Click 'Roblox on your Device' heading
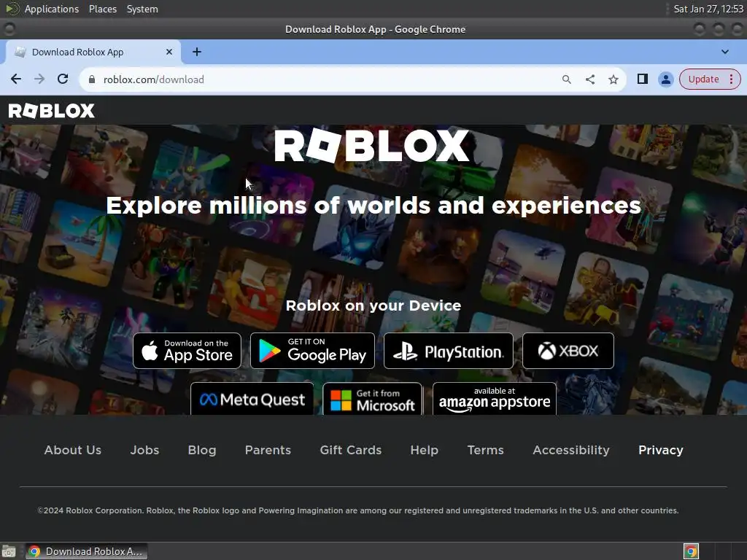Image resolution: width=747 pixels, height=560 pixels. click(x=373, y=306)
